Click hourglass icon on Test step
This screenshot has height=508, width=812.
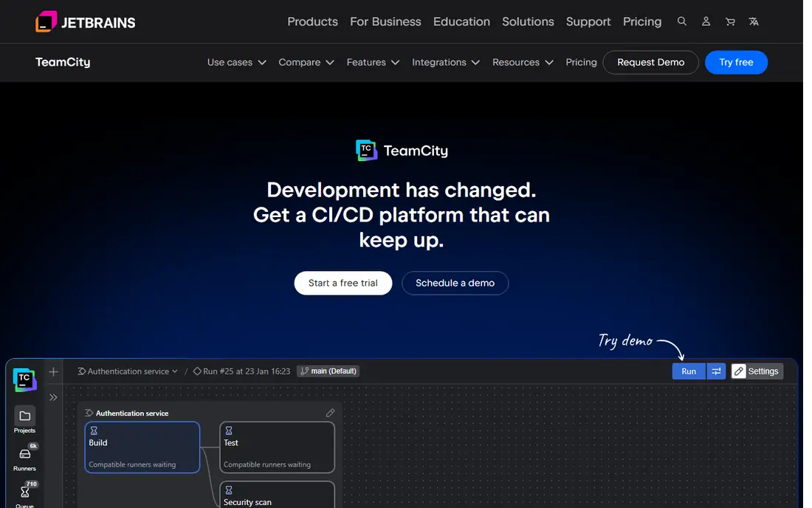(x=228, y=430)
